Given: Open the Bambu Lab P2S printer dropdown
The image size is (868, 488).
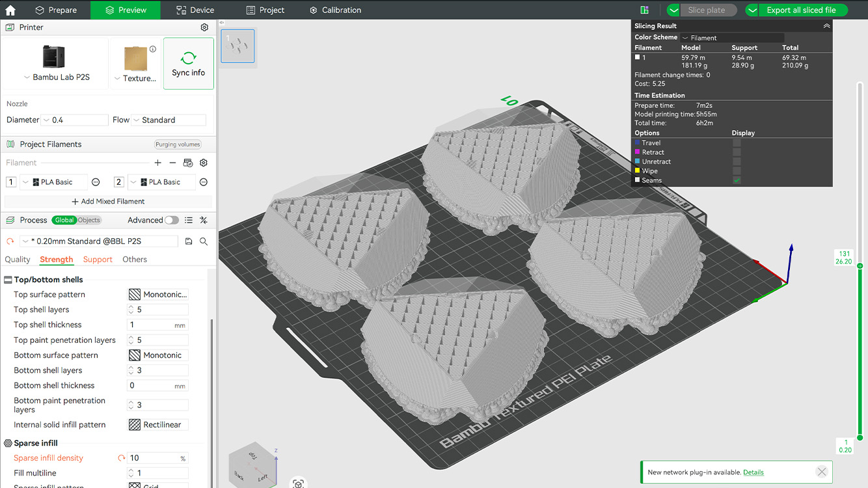Looking at the screenshot, I should (x=57, y=77).
